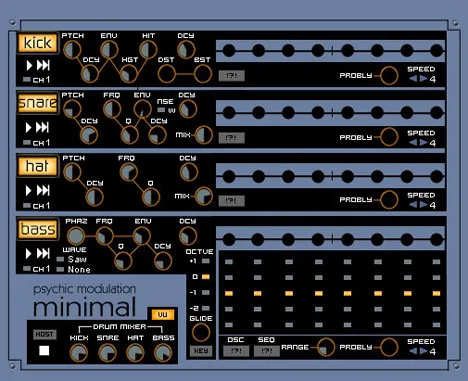Select the bass label tab

click(x=38, y=229)
